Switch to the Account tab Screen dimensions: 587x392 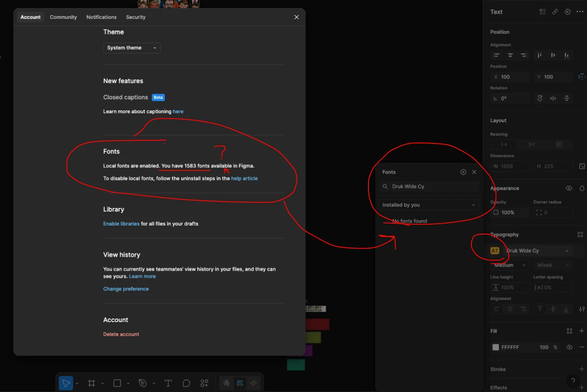31,17
